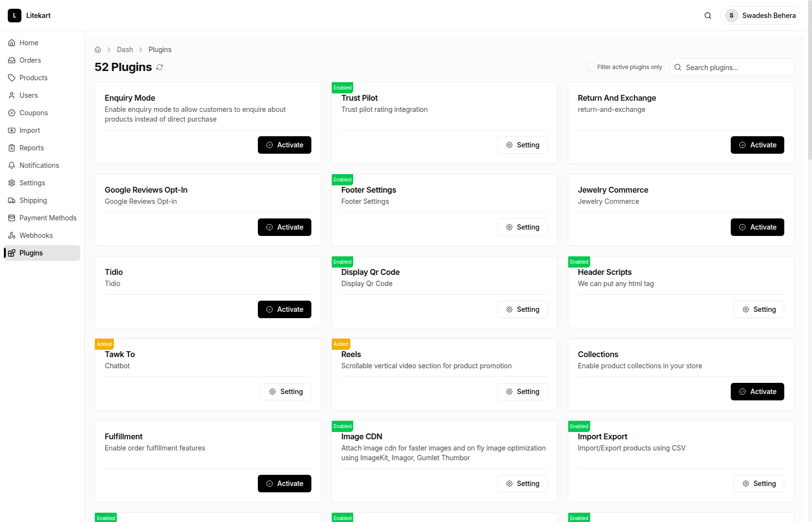Click the 'Trust Pilot' plugin title
The image size is (812, 522).
tap(360, 98)
